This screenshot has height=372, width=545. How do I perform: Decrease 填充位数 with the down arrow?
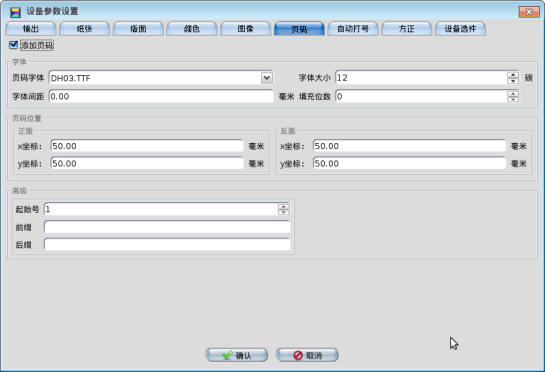pos(513,99)
